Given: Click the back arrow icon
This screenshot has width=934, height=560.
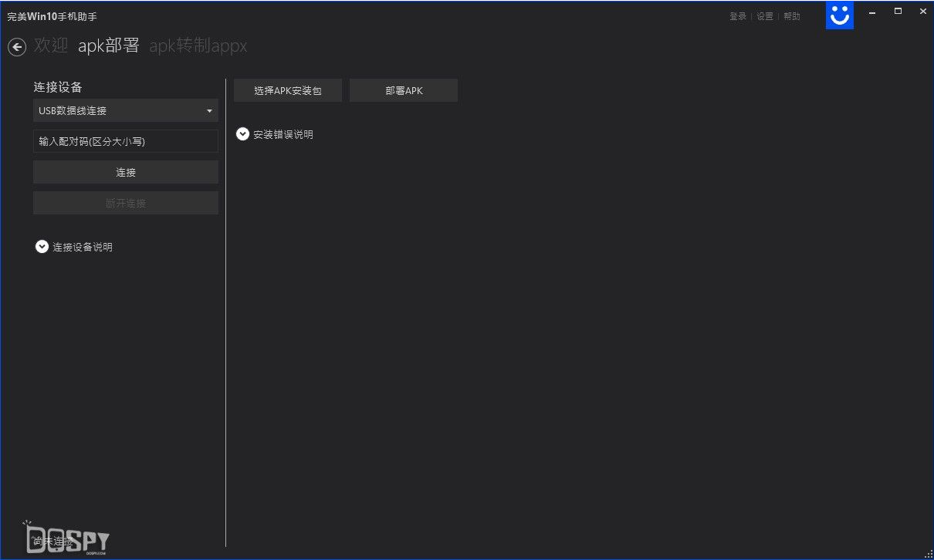Looking at the screenshot, I should click(x=17, y=47).
